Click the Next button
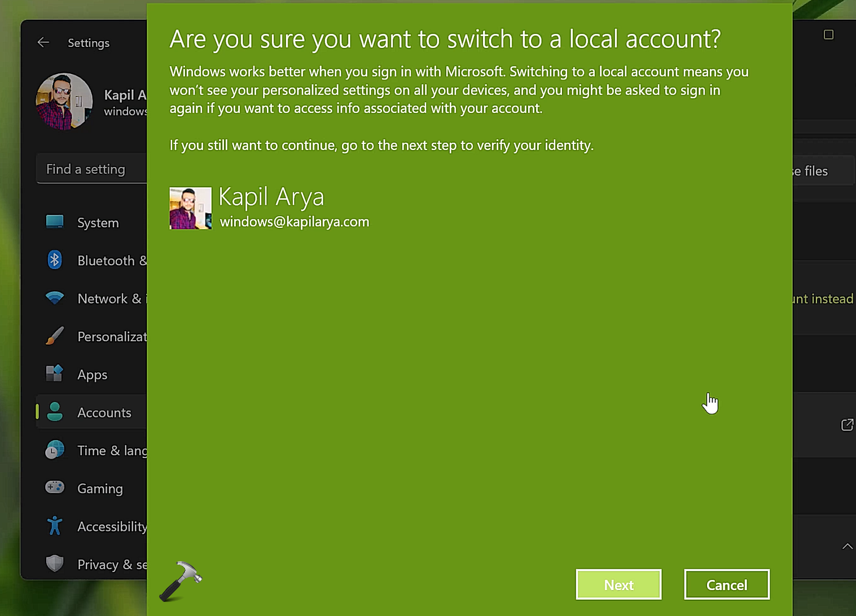 coord(618,585)
